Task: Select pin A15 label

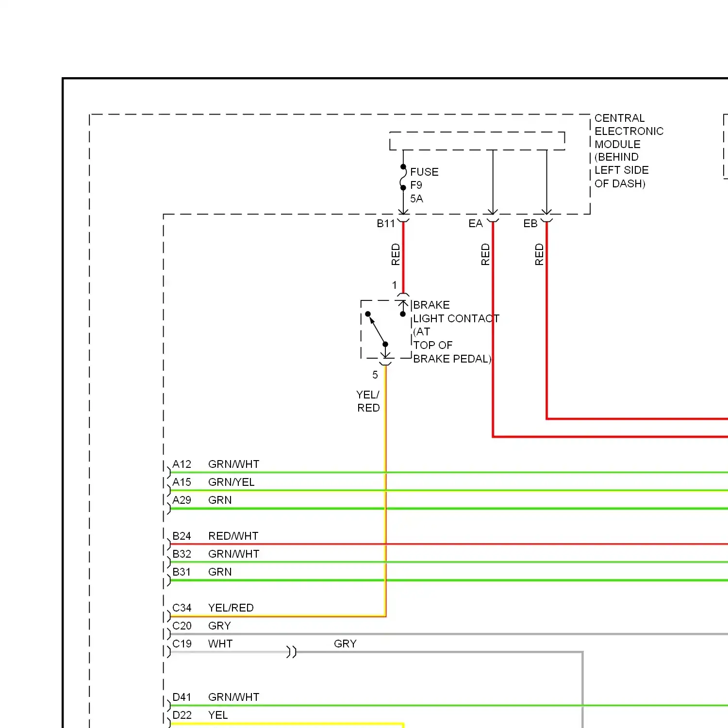Action: click(x=182, y=482)
